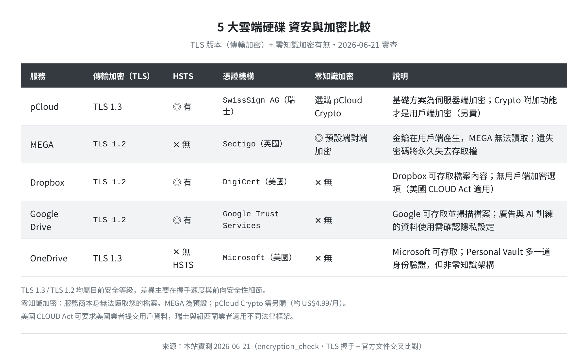The height and width of the screenshot is (364, 588).
Task: Select "TLS 1.3" in the pCloud row
Action: 107,107
